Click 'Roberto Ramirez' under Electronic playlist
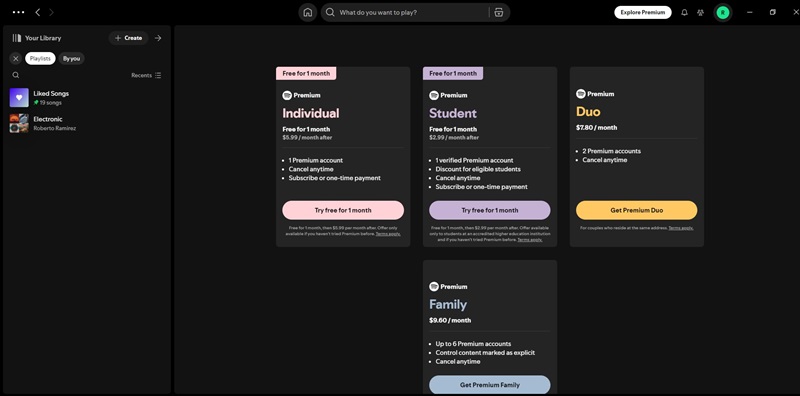Image resolution: width=800 pixels, height=396 pixels. tap(55, 128)
